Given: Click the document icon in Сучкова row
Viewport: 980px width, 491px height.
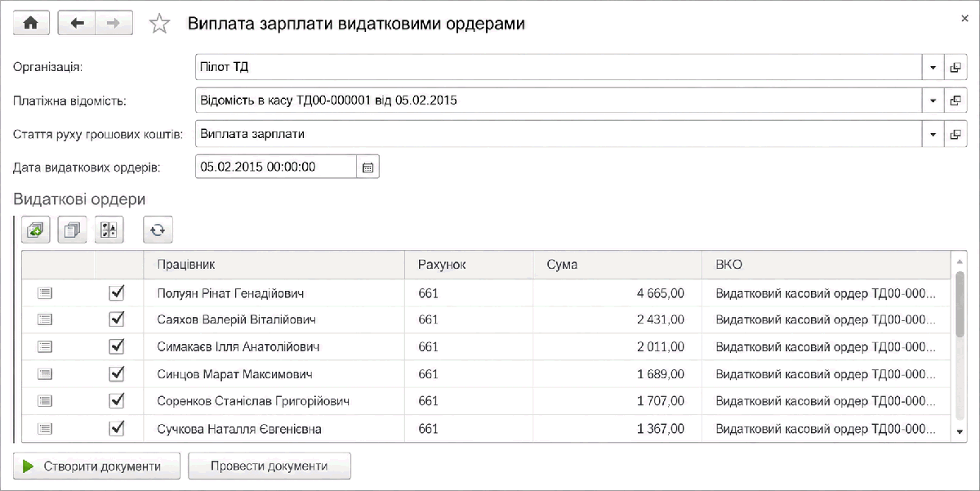Looking at the screenshot, I should 44,428.
